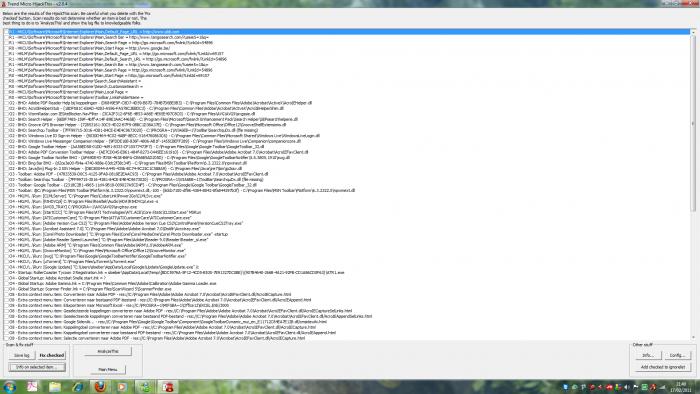Return to the Main Menu
This screenshot has width=700, height=394.
tap(108, 369)
